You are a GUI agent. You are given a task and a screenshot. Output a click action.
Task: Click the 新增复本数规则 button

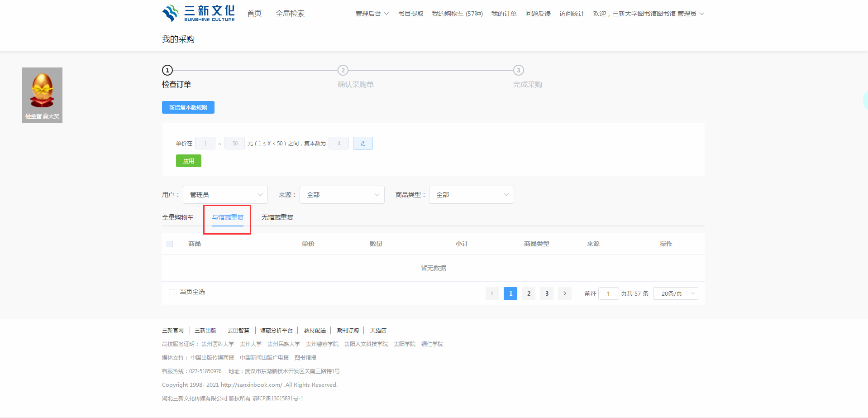[x=188, y=107]
